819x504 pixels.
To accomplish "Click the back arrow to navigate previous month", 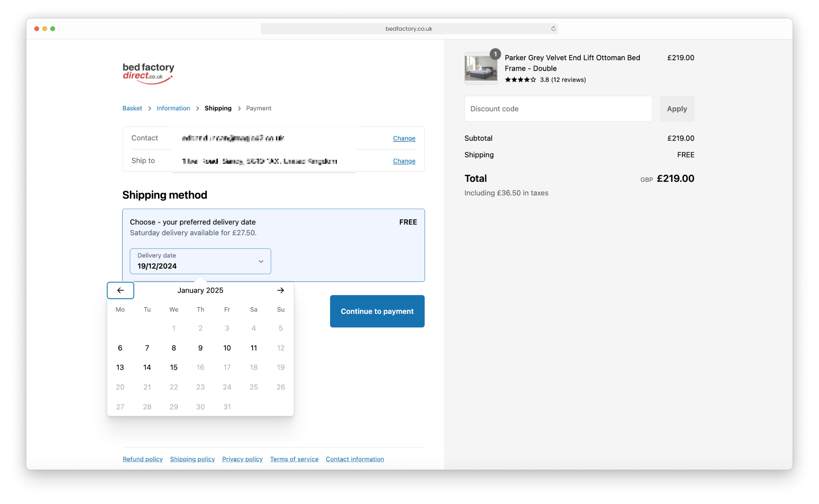I will (x=121, y=290).
